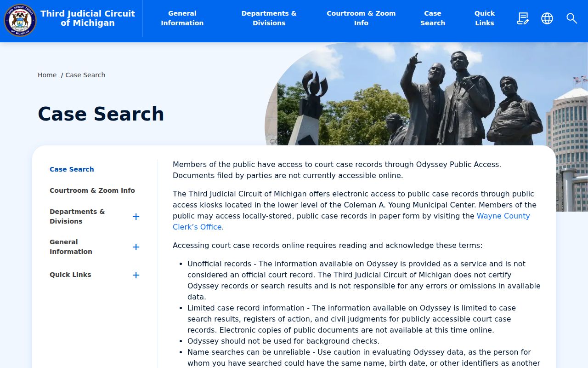This screenshot has width=588, height=368.
Task: Click the Case Search breadcrumb
Action: 85,75
